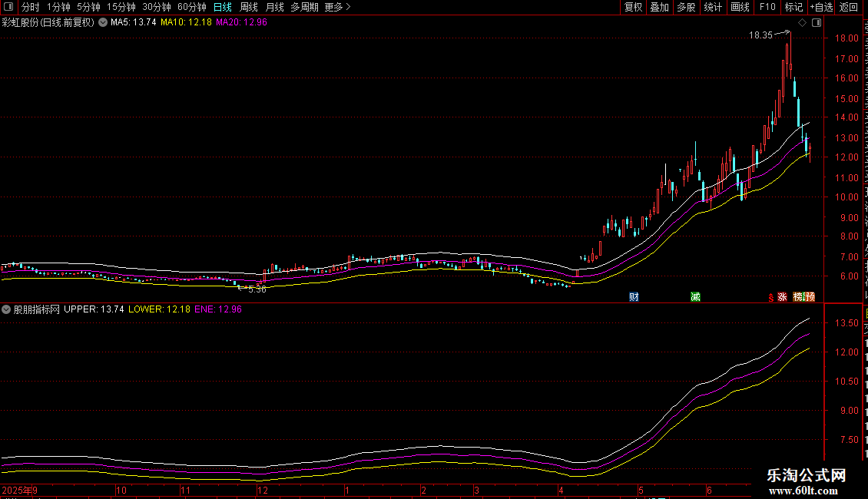Open the green 减 event marker

coord(695,297)
